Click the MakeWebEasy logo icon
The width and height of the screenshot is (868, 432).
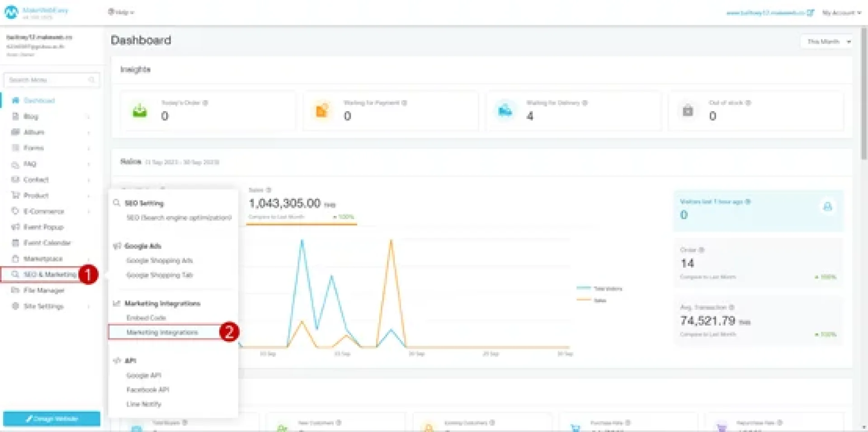pyautogui.click(x=11, y=12)
